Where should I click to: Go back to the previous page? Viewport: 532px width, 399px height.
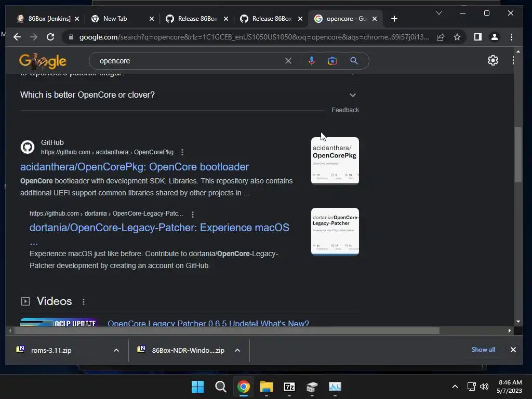(17, 37)
